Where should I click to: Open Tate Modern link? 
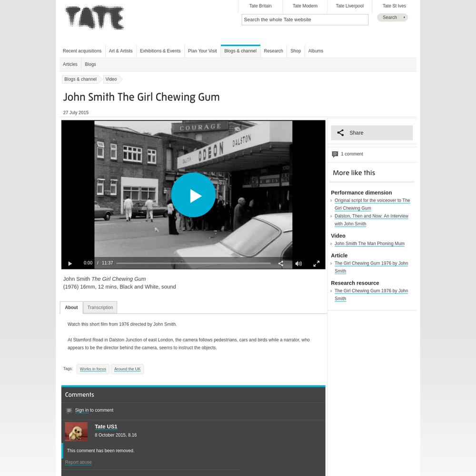click(305, 6)
